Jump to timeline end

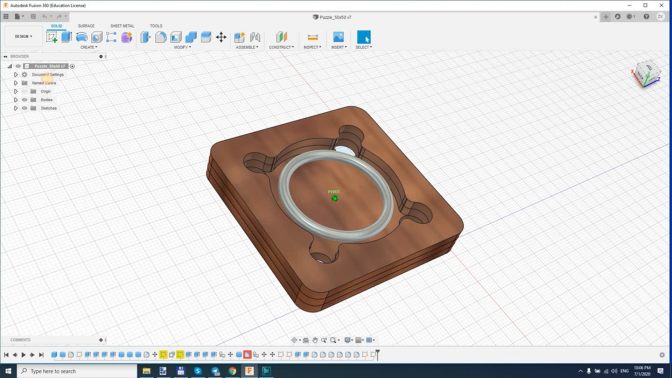(41, 355)
